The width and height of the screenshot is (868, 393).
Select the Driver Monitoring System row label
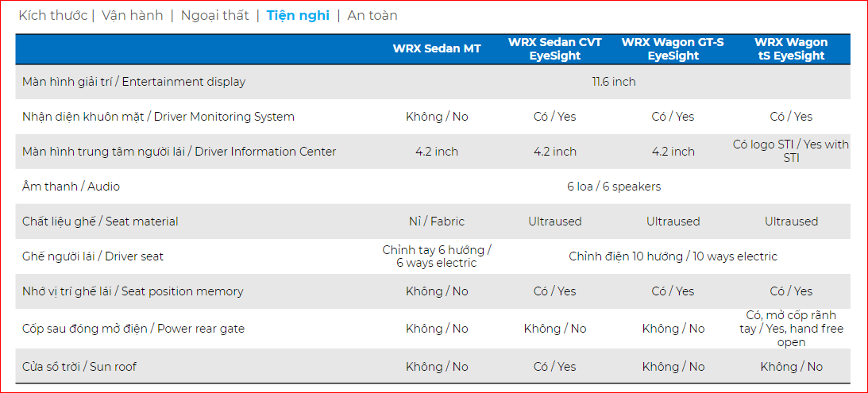tap(158, 117)
